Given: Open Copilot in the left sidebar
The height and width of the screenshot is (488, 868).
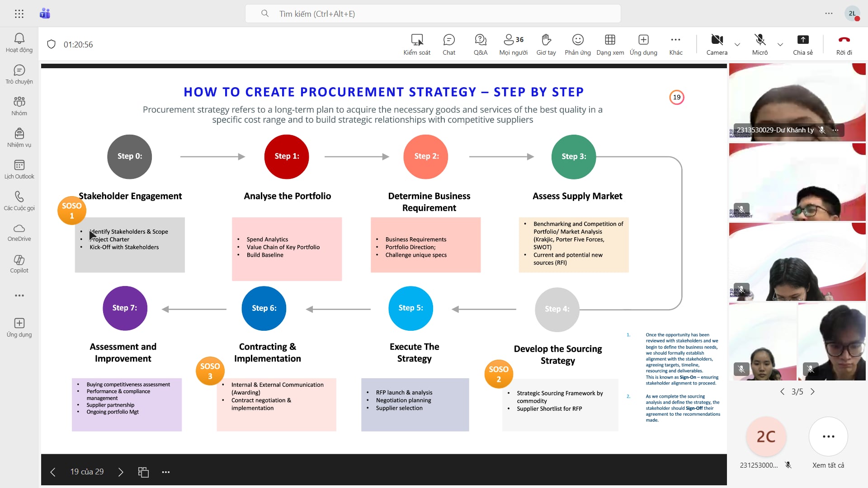Looking at the screenshot, I should (x=19, y=264).
